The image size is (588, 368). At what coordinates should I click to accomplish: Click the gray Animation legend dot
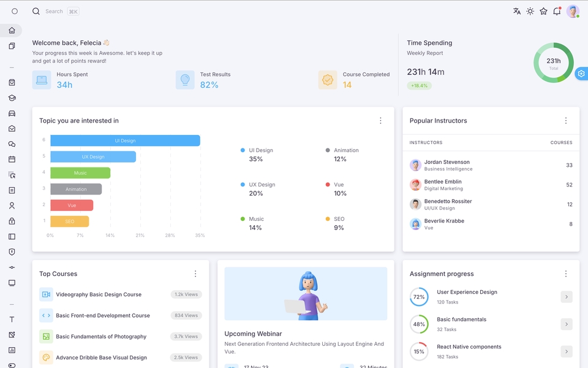pyautogui.click(x=327, y=150)
